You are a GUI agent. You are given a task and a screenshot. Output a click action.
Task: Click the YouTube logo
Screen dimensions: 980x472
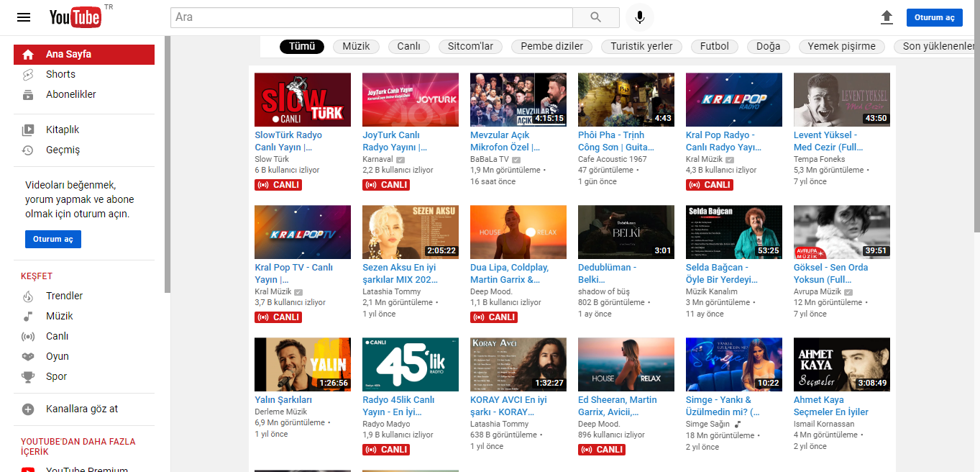[75, 17]
